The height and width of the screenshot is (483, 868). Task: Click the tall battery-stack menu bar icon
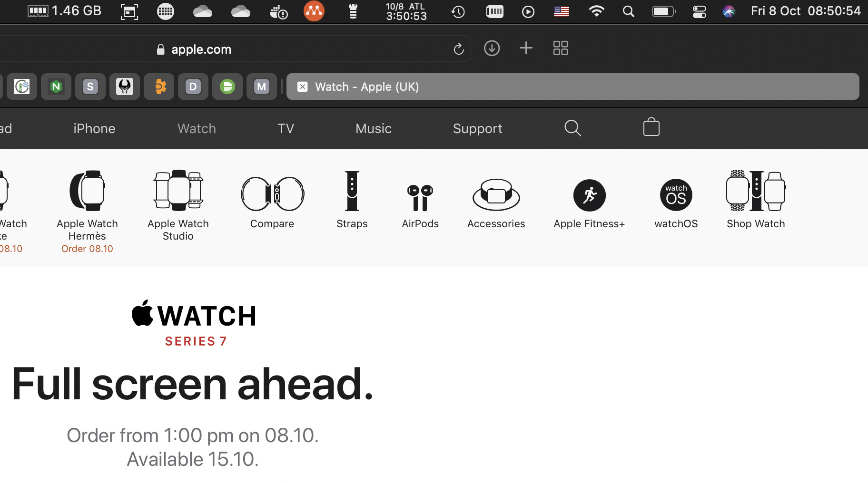(353, 11)
